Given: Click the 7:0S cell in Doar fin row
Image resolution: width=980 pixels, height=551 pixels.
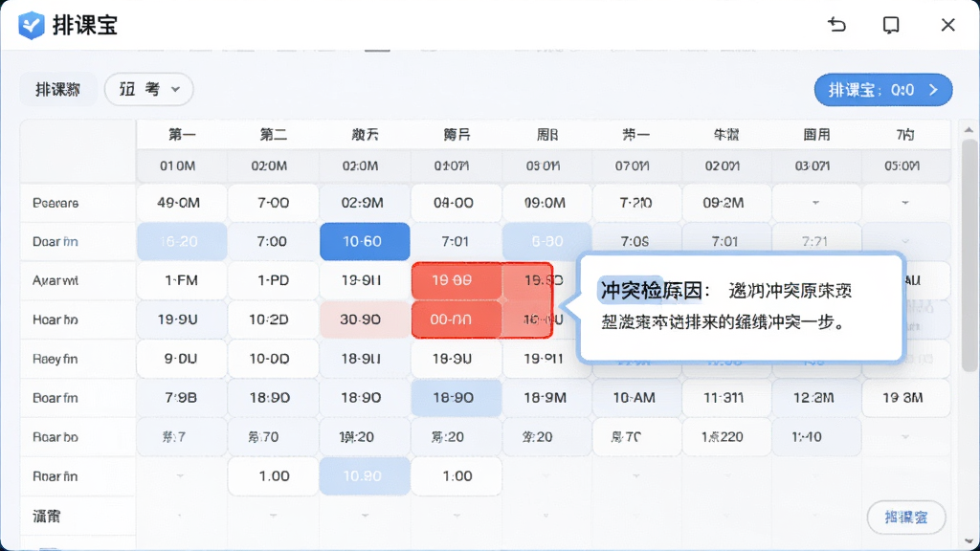Looking at the screenshot, I should coord(636,241).
